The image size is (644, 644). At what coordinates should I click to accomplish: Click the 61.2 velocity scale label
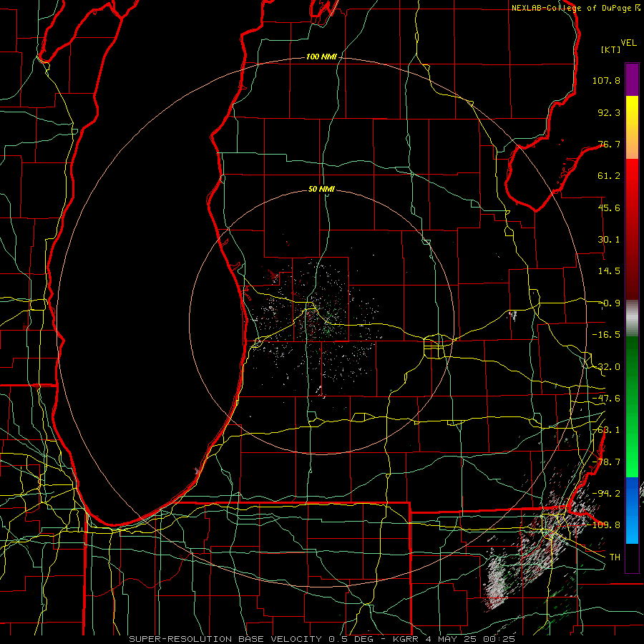tap(609, 176)
